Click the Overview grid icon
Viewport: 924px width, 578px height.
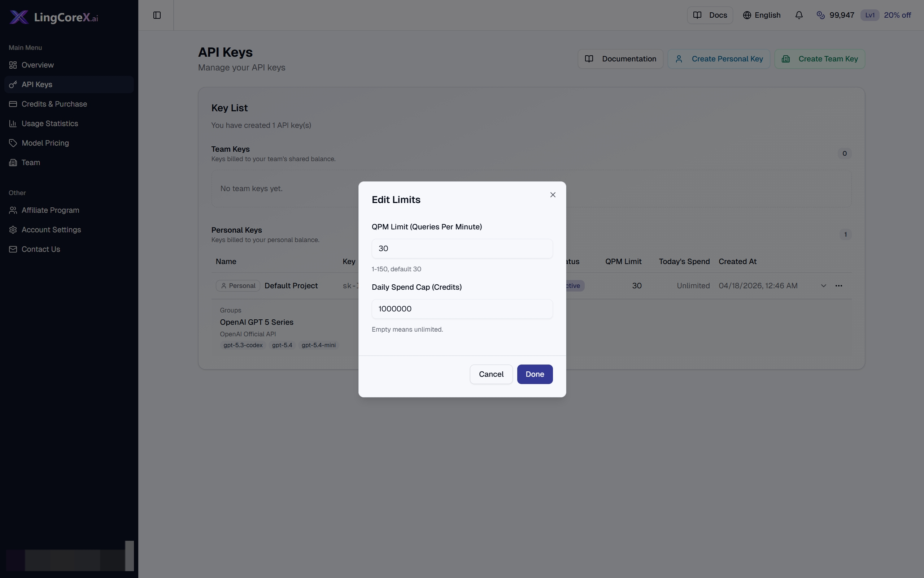tap(13, 65)
